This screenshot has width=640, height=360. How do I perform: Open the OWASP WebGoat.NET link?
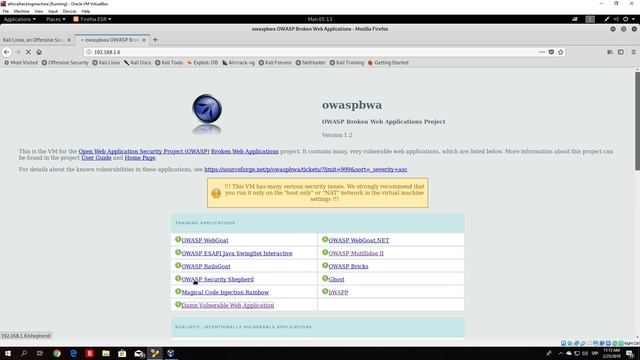pos(359,240)
